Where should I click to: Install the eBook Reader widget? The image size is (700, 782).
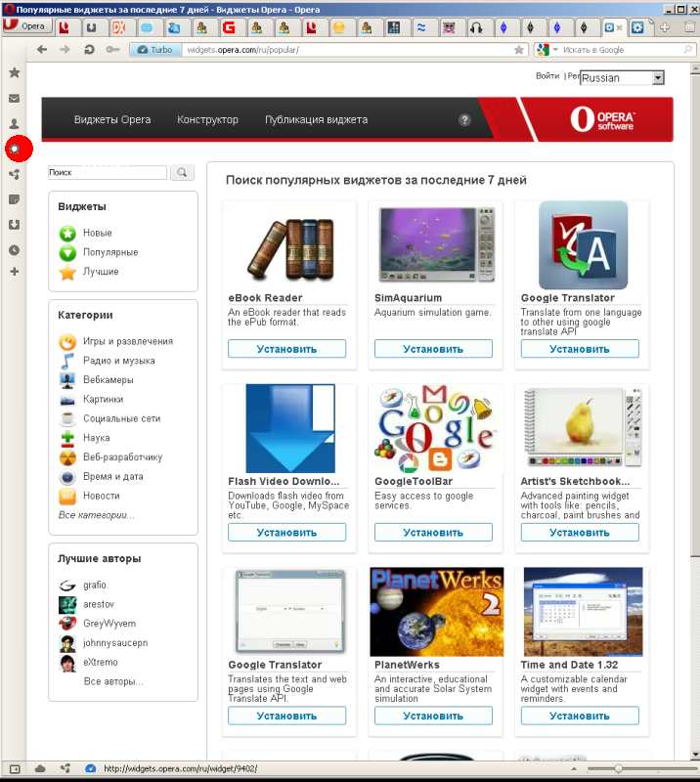click(x=286, y=349)
